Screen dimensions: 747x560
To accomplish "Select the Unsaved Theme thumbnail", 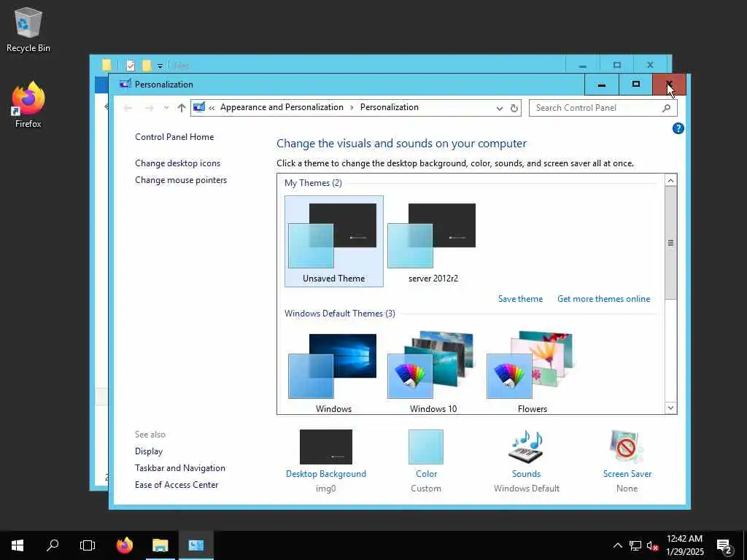I will [333, 241].
